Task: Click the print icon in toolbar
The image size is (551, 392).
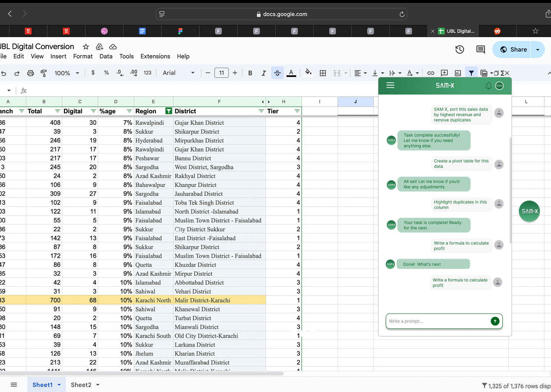Action: (31, 73)
